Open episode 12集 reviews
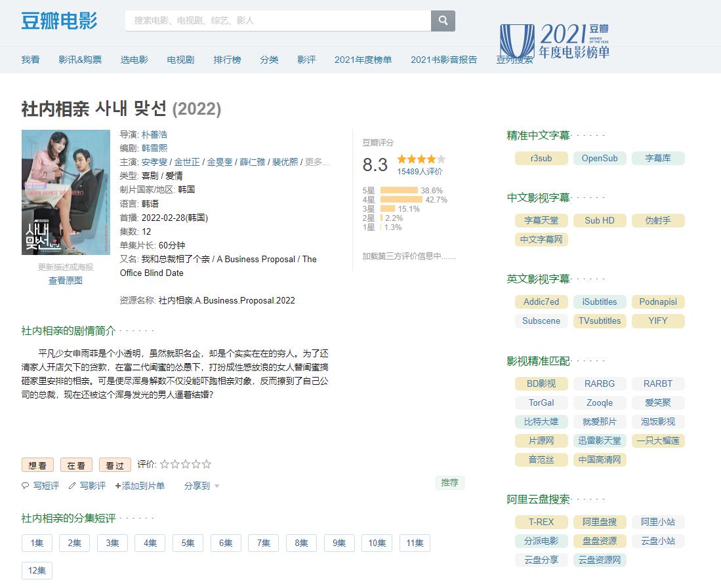721x588 pixels. (37, 570)
